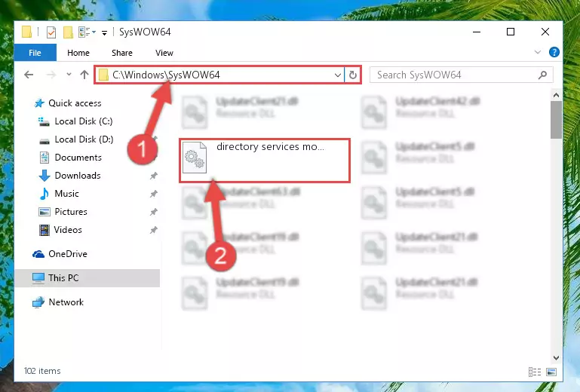
Task: Switch to the Share ribbon tab
Action: click(122, 53)
